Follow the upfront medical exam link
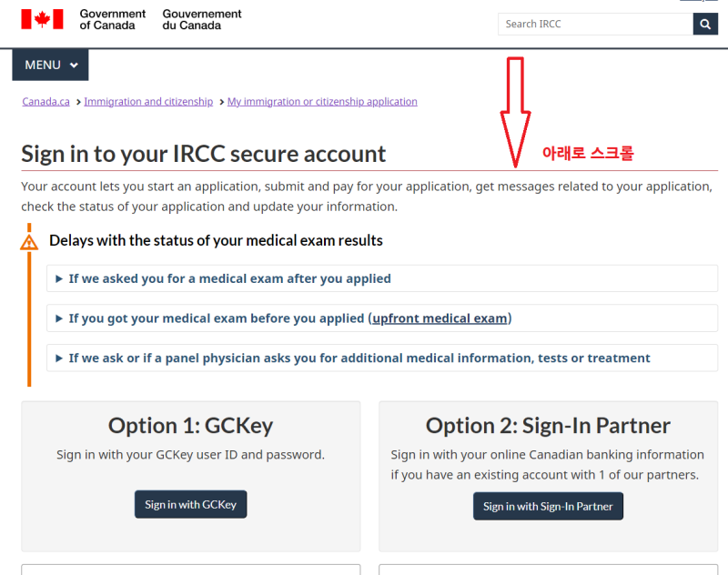This screenshot has width=728, height=575. pos(440,318)
